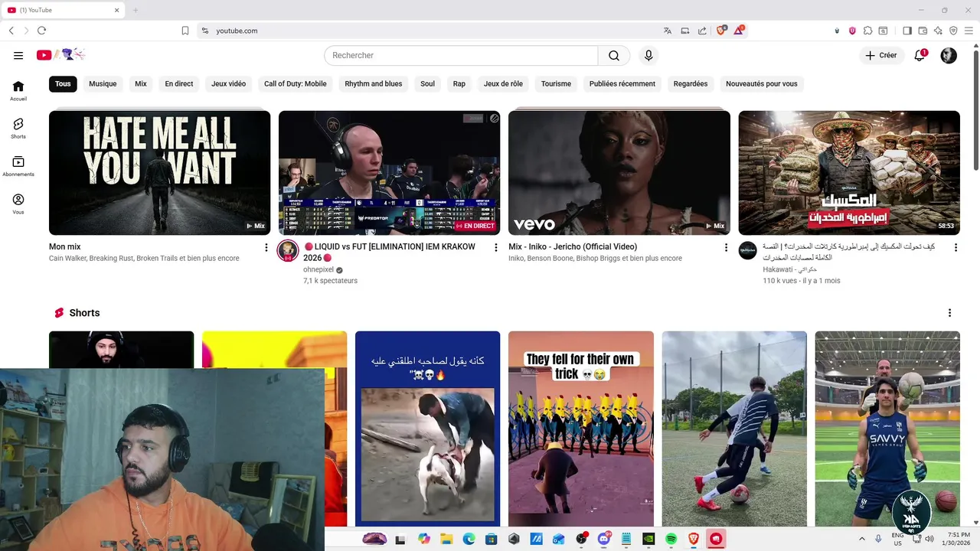Open the Mon mix title link
Viewport: 980px width, 551px height.
point(64,246)
